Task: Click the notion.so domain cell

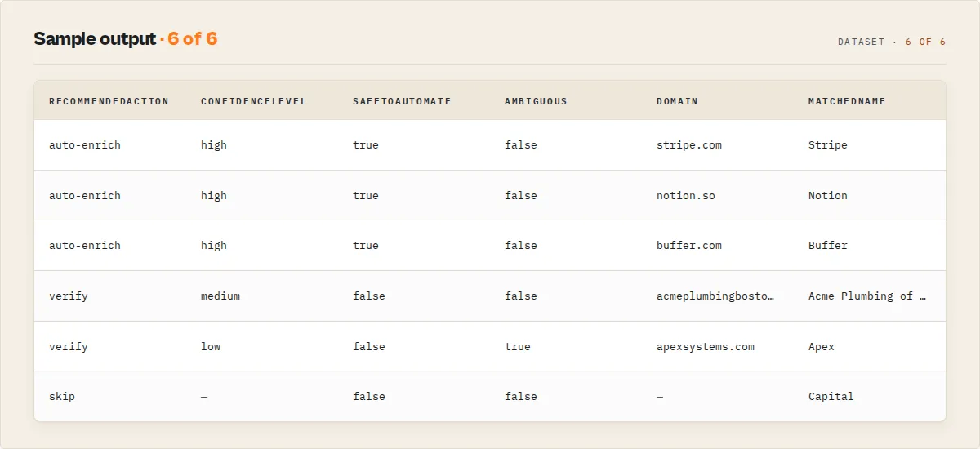Action: tap(686, 195)
